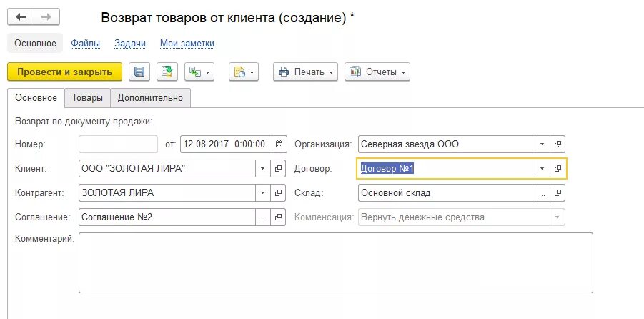This screenshot has height=319, width=644.
Task: Open Клиент record with the open icon
Action: click(x=278, y=169)
